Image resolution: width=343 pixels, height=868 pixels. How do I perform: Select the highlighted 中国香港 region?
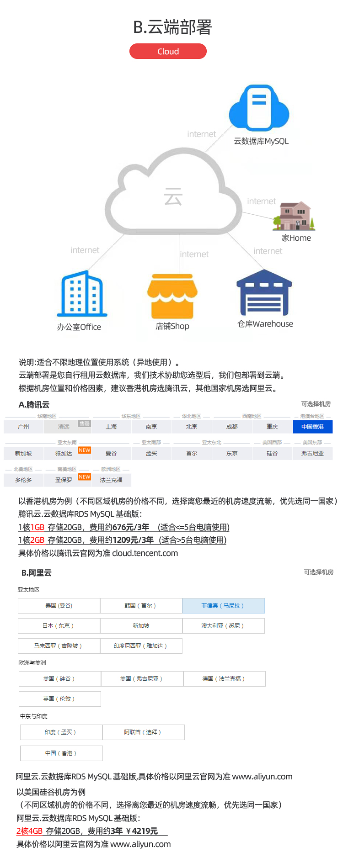pos(312,427)
